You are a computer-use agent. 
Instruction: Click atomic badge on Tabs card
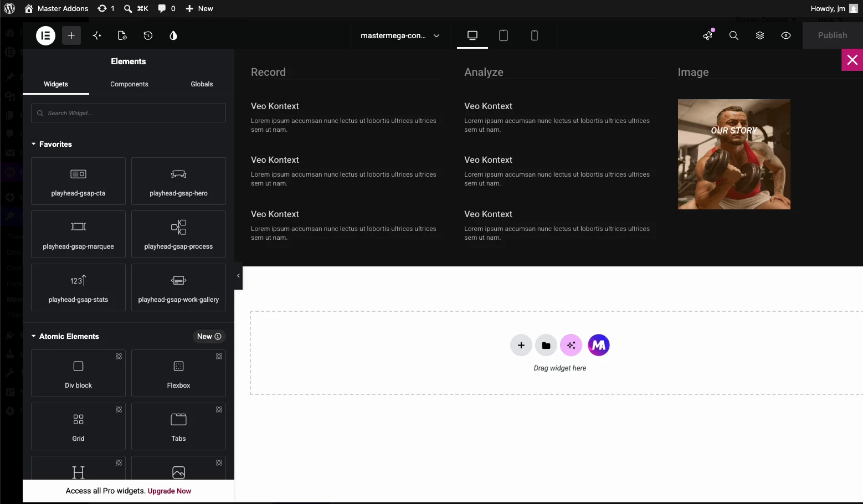pyautogui.click(x=219, y=409)
